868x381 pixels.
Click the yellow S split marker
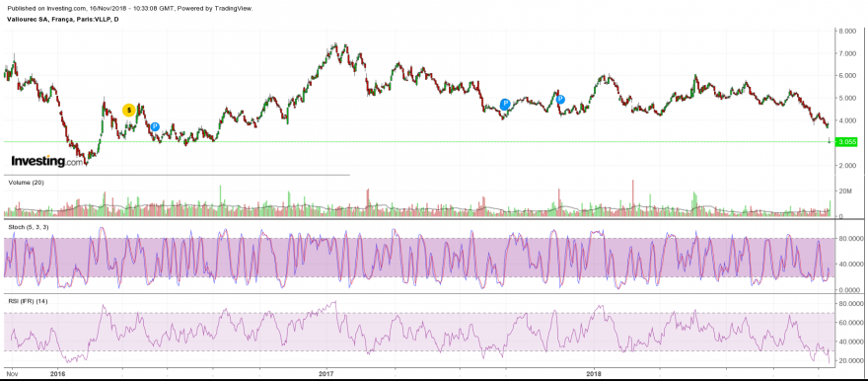click(128, 111)
